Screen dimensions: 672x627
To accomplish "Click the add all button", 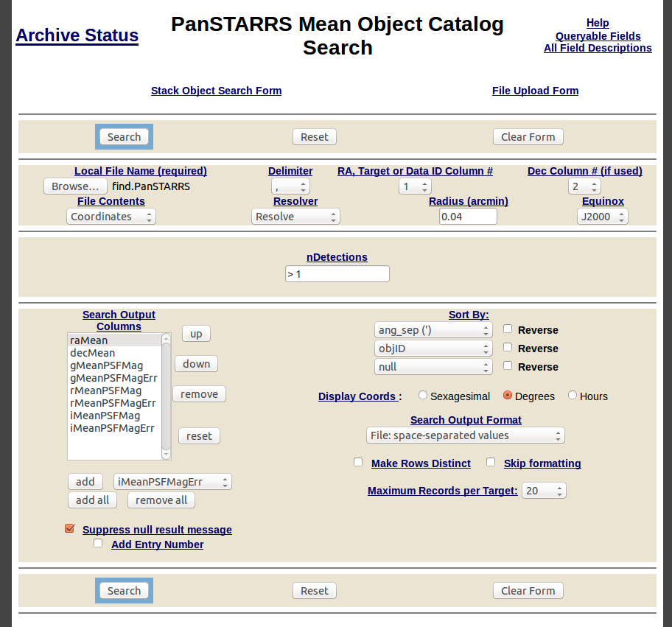I will coord(93,500).
